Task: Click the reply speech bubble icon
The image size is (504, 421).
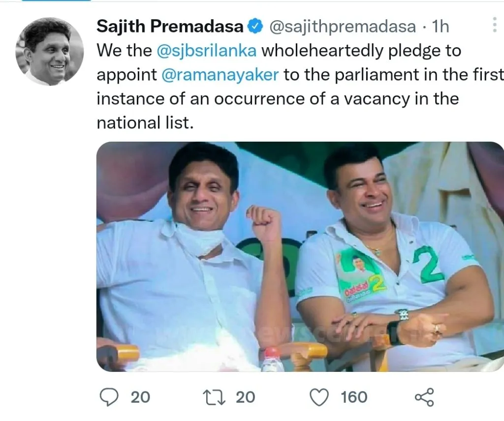Action: 109,397
